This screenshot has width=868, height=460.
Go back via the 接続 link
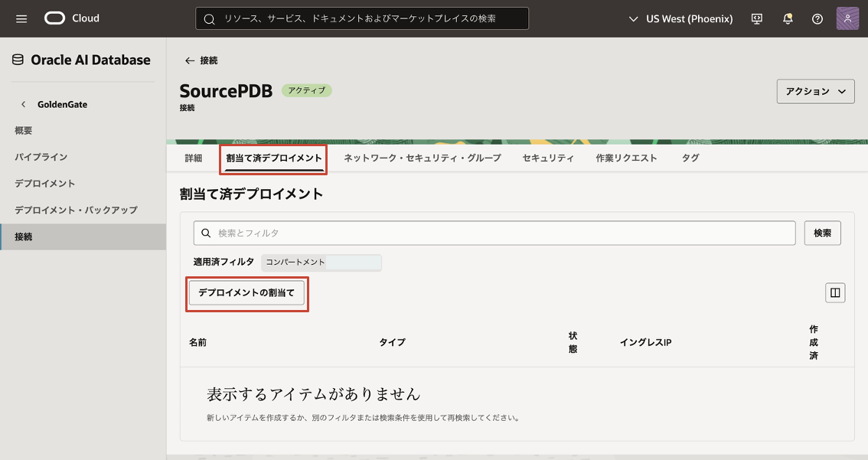coord(201,60)
